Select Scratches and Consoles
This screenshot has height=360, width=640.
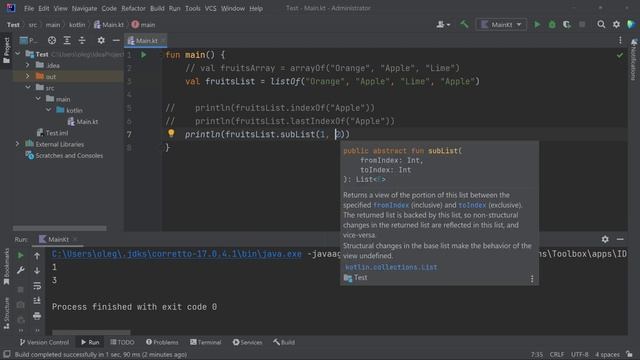click(x=64, y=156)
